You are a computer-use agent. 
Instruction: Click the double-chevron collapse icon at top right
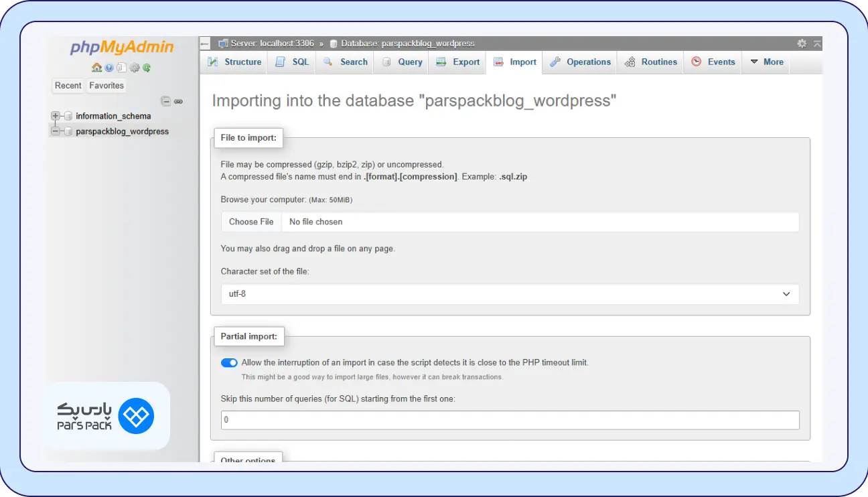pos(817,44)
